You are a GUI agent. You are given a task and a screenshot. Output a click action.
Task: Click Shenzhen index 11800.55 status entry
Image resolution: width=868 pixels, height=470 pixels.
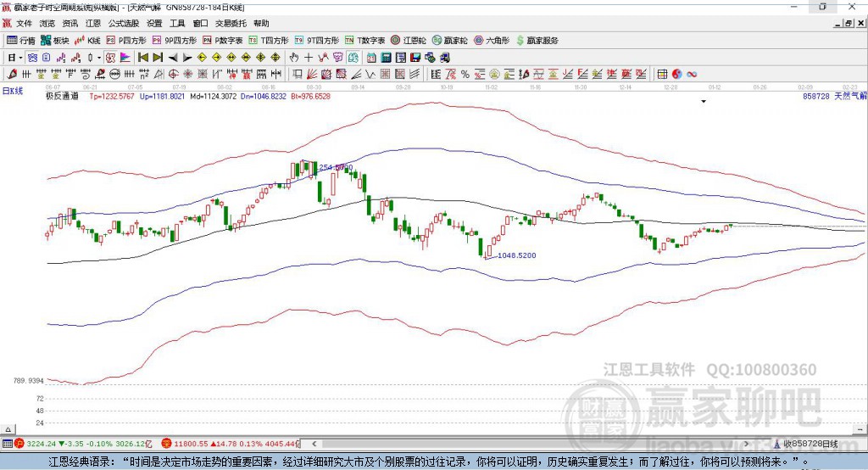[231, 444]
